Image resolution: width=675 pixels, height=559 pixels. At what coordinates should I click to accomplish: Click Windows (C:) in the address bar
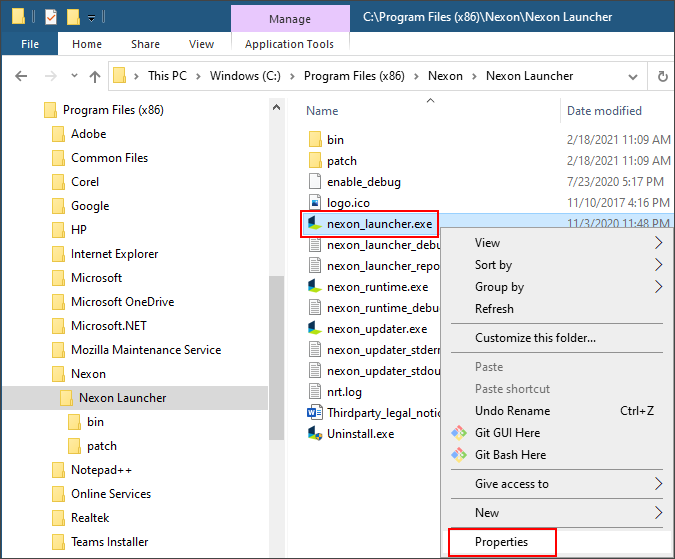(245, 76)
